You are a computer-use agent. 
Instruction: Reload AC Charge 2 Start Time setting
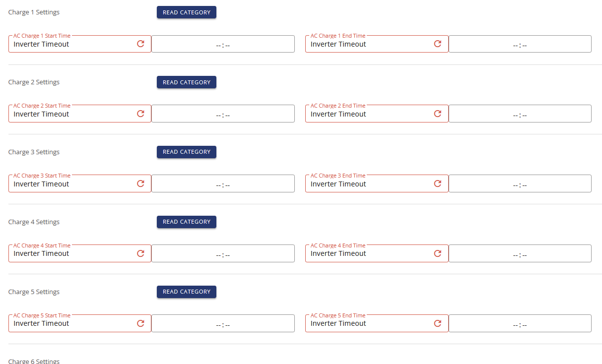140,114
